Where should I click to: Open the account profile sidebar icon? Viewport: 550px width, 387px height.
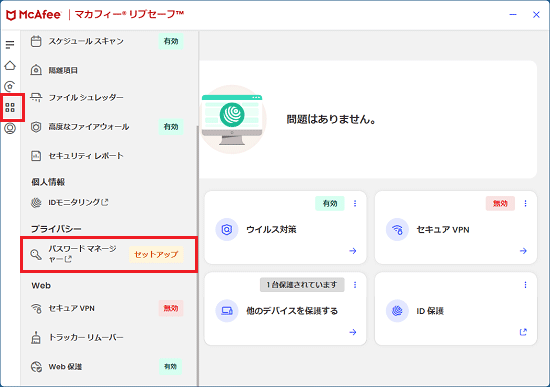coord(10,128)
